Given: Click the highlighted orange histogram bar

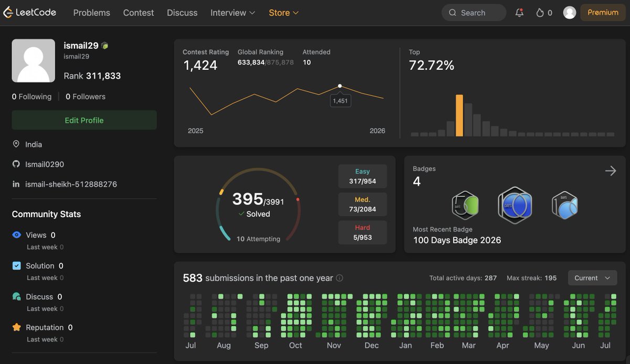Looking at the screenshot, I should 459,115.
